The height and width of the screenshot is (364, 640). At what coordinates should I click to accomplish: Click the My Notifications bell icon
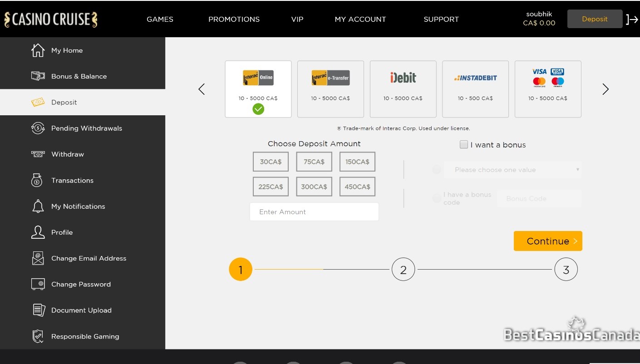click(38, 206)
